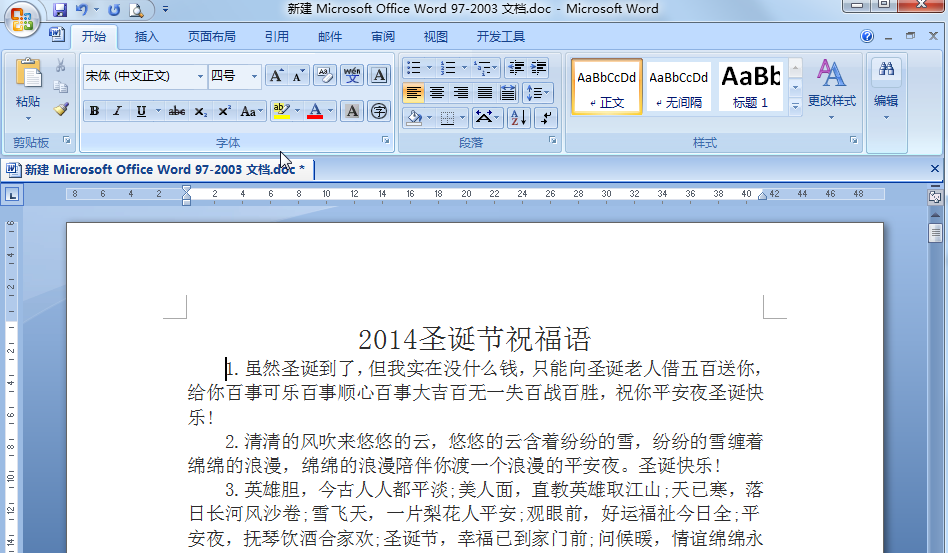Open line spacing options
Image resolution: width=948 pixels, height=553 pixels.
(x=537, y=93)
